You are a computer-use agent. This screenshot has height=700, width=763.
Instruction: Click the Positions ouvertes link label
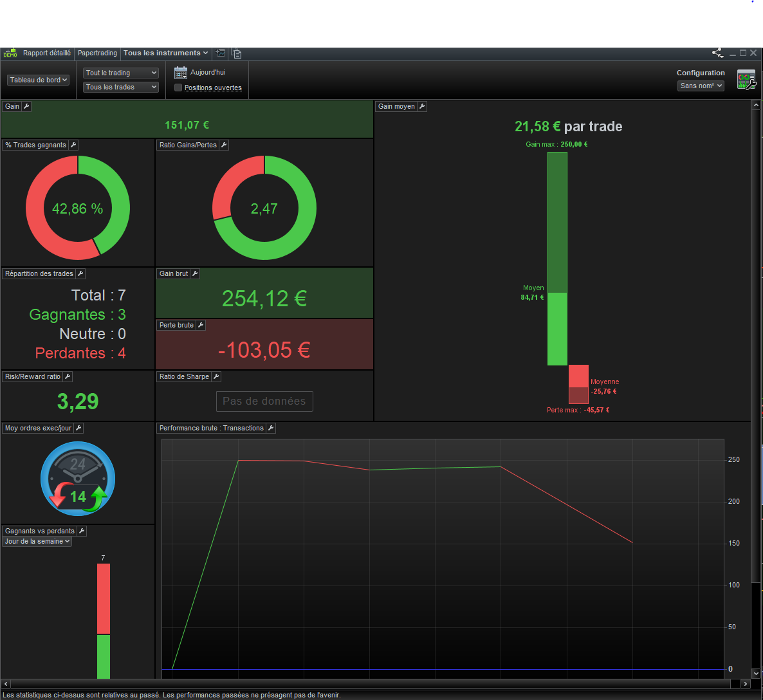tap(213, 87)
